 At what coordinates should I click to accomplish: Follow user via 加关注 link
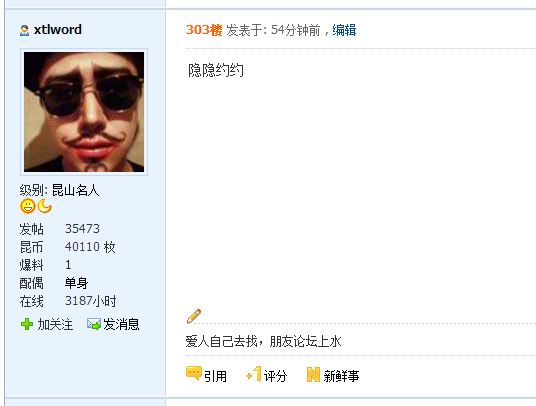(55, 324)
